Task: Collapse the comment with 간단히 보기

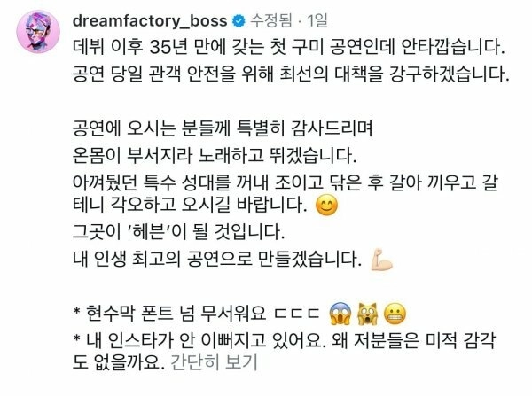Action: click(214, 361)
